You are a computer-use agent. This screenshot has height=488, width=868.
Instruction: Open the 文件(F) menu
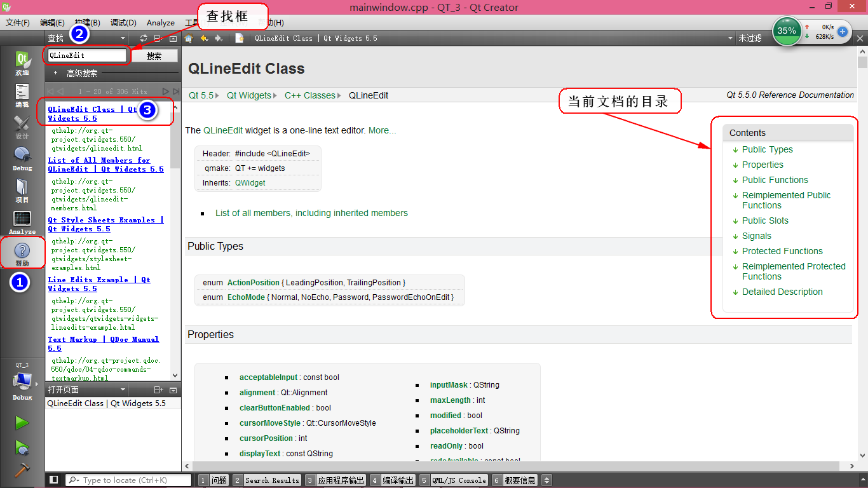coord(18,23)
